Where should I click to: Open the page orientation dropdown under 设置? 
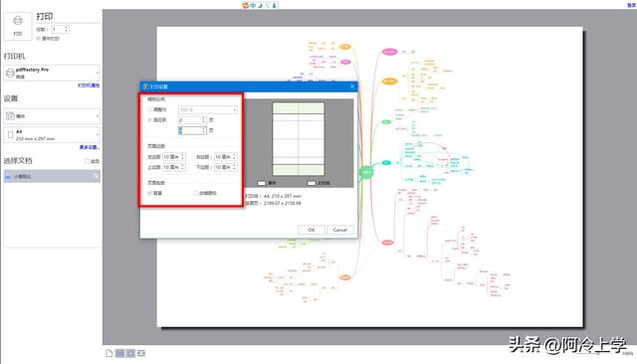coord(52,116)
